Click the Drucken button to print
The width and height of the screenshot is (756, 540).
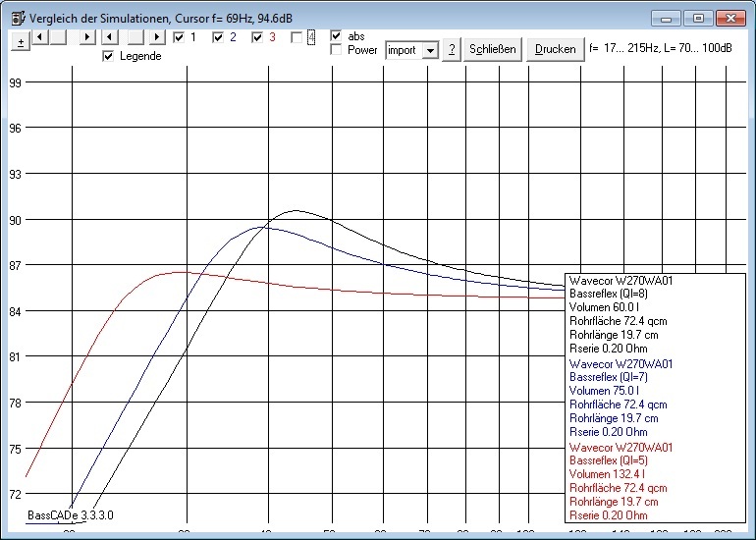[555, 50]
